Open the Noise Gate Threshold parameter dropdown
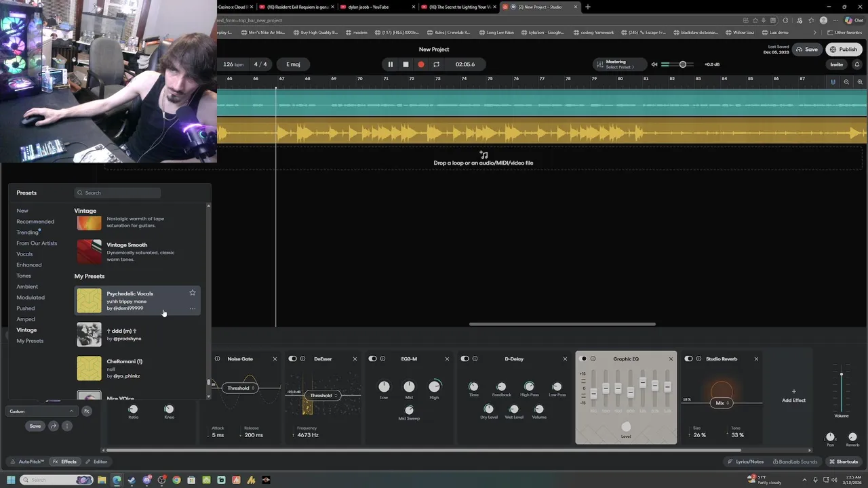The width and height of the screenshot is (868, 488). pos(241,388)
